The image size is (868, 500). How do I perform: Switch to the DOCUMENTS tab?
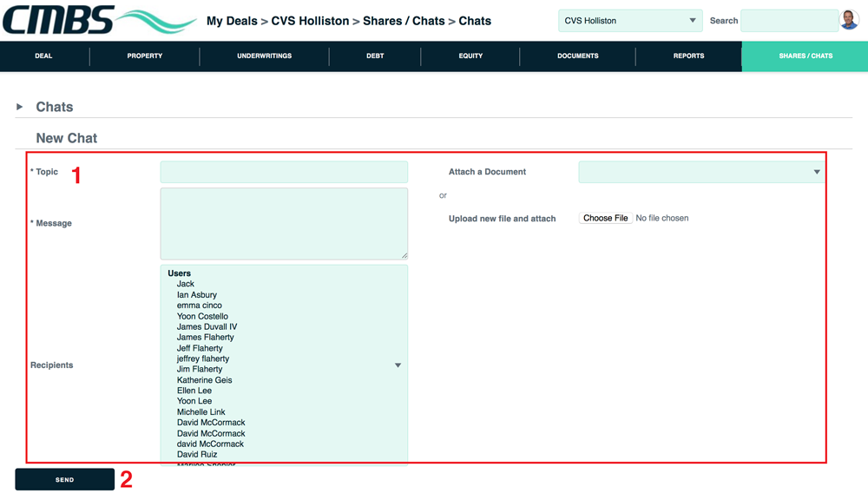pos(577,56)
